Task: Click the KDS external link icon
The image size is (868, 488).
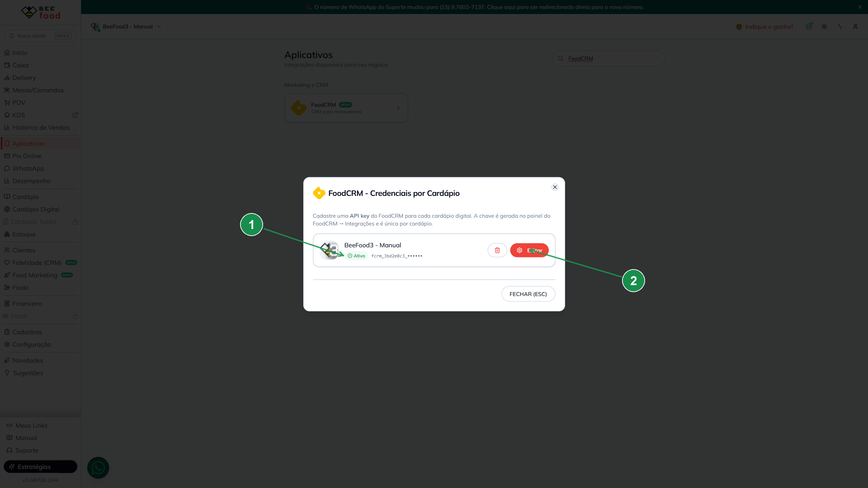Action: 75,115
